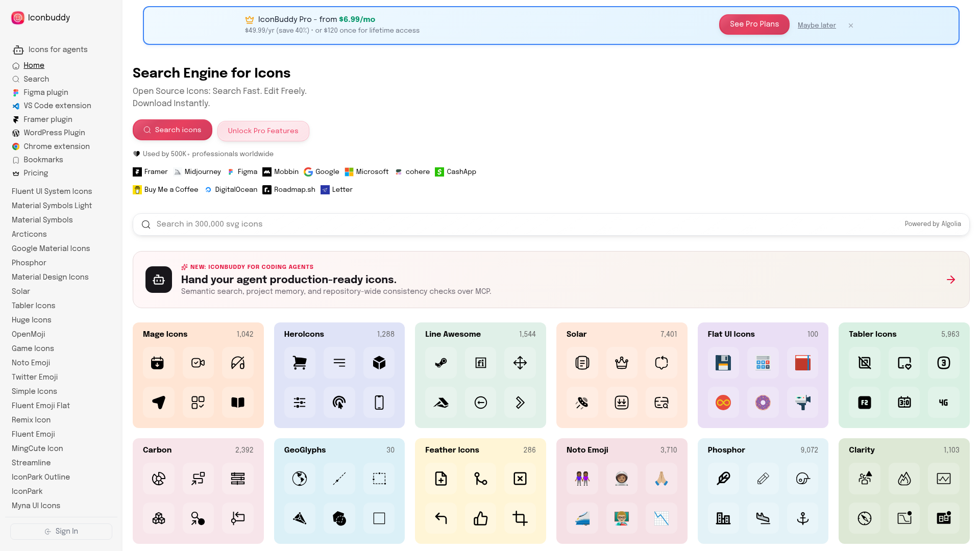Open Material Symbols Light collection
This screenshot has height=551, width=980.
coord(52,206)
